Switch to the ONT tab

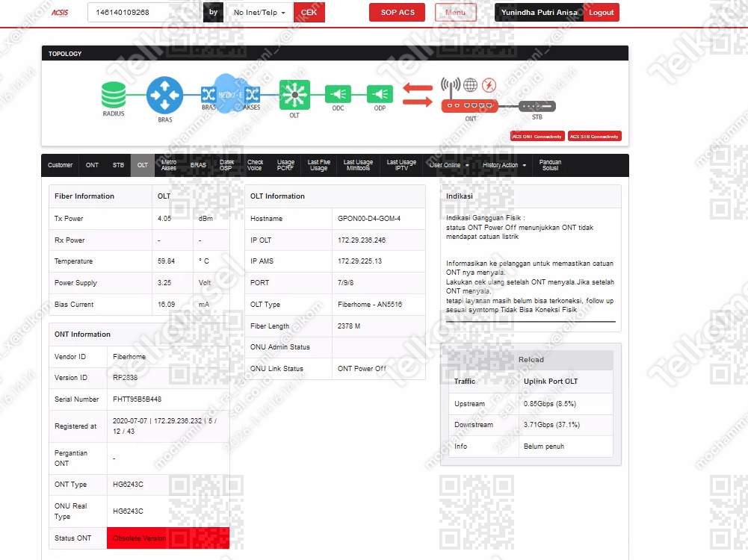[92, 165]
